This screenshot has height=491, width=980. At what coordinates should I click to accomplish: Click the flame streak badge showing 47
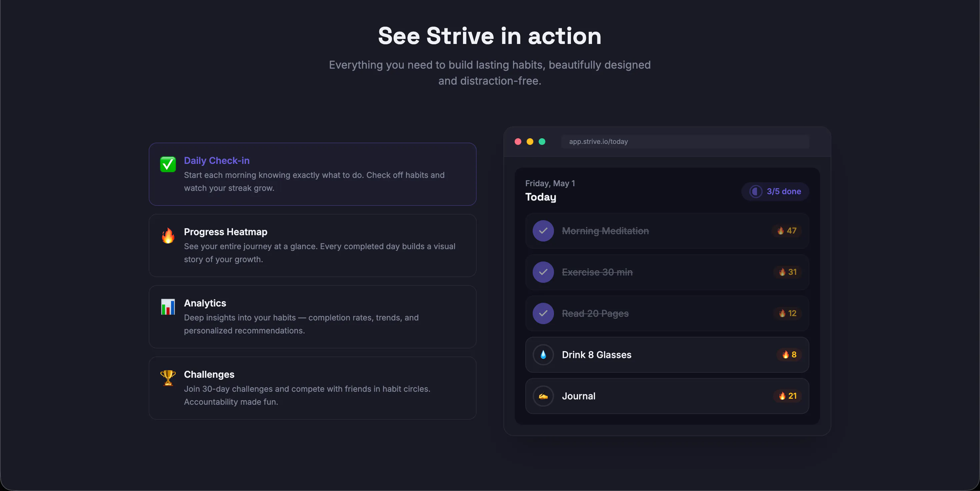point(787,231)
